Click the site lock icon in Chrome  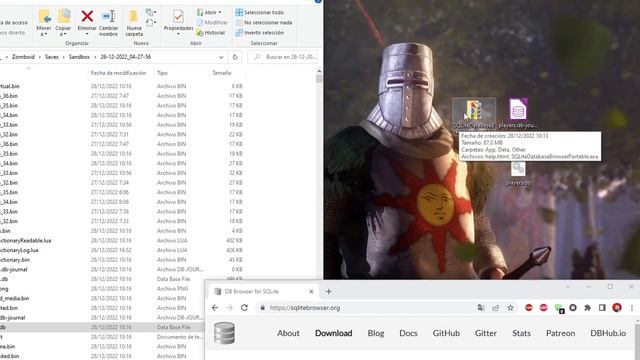[262, 308]
